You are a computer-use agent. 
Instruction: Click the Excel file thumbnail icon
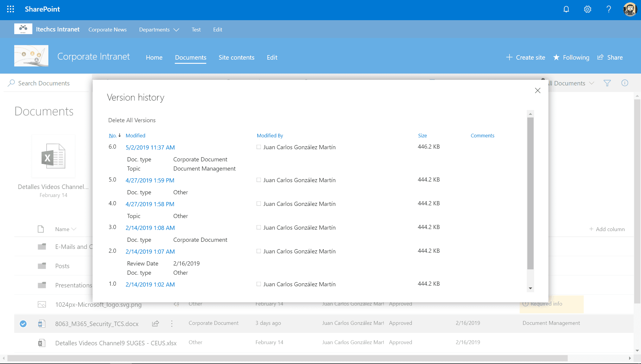point(53,156)
